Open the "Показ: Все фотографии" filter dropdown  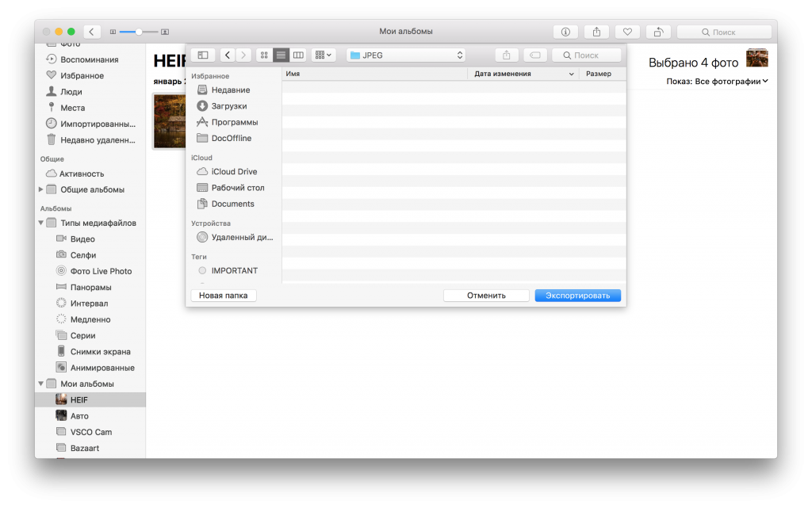[x=718, y=81]
